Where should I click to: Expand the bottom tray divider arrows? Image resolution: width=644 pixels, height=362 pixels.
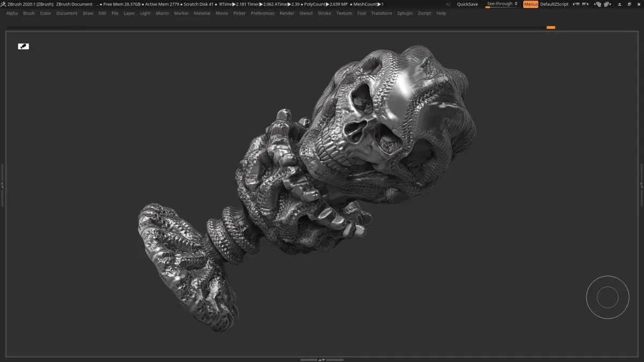click(321, 360)
